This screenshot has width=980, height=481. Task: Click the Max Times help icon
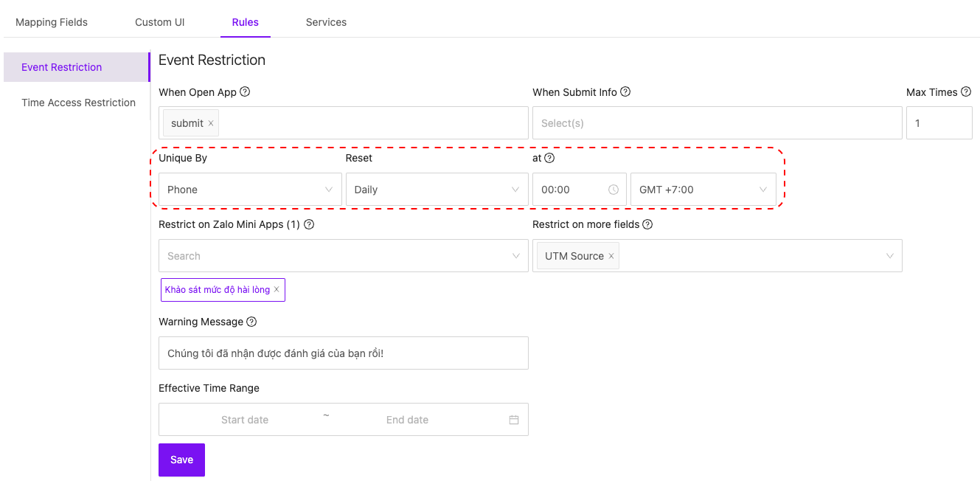(x=966, y=92)
